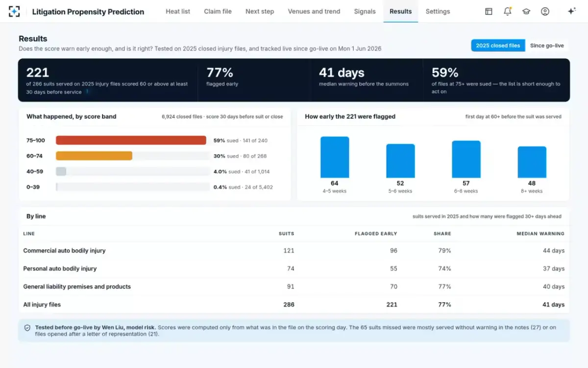Click the 0–39 score band bar
This screenshot has height=368, width=588.
tap(57, 187)
